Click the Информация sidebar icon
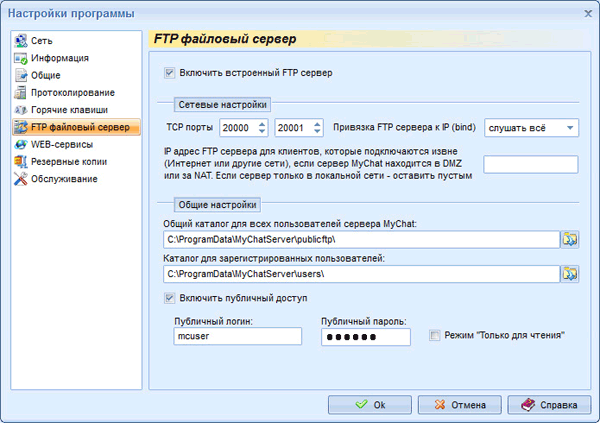The height and width of the screenshot is (423, 600). (21, 58)
